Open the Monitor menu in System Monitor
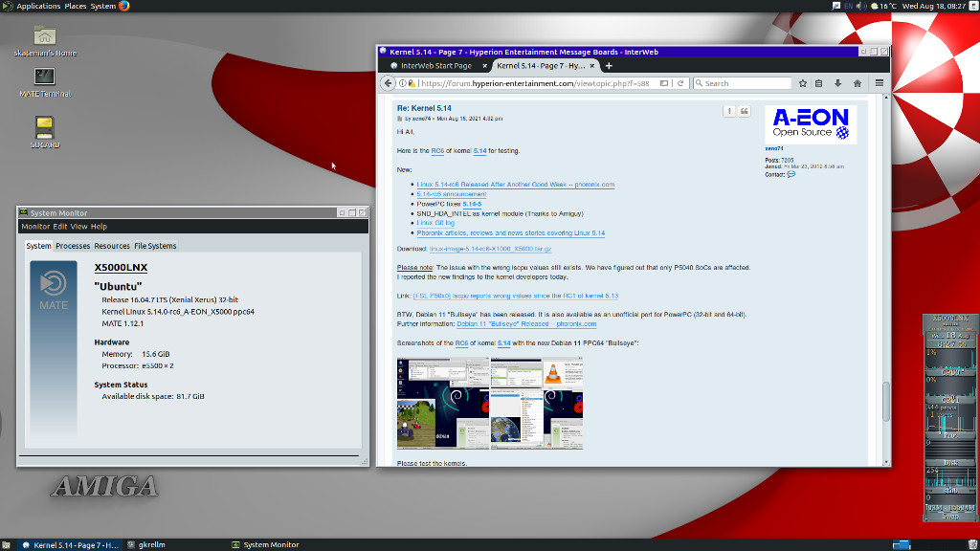Viewport: 980px width, 551px height. [35, 227]
